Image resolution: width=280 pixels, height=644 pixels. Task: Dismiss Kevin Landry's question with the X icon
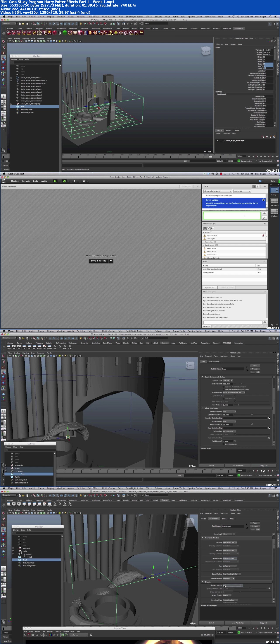[263, 200]
